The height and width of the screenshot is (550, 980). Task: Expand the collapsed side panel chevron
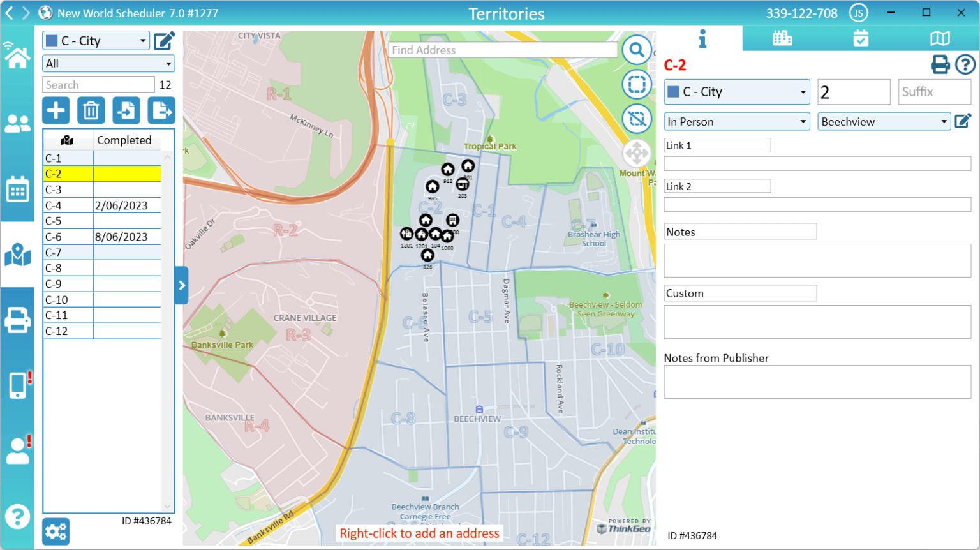[x=181, y=285]
